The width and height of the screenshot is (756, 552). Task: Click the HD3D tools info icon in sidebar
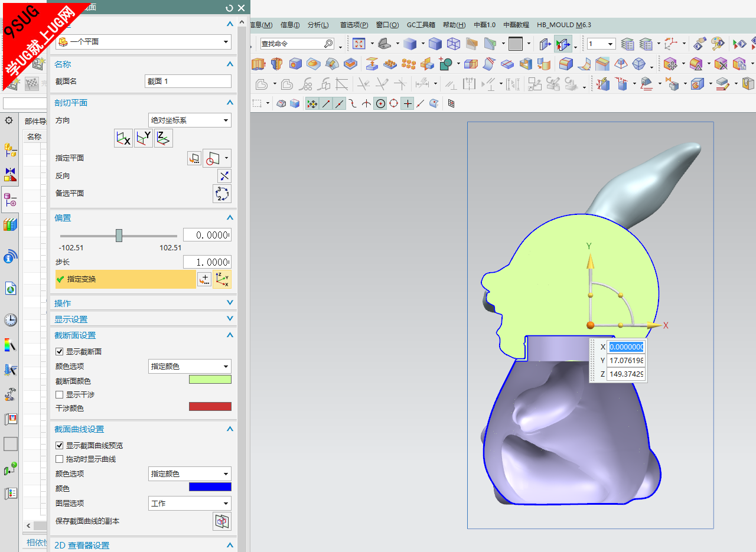tap(10, 257)
